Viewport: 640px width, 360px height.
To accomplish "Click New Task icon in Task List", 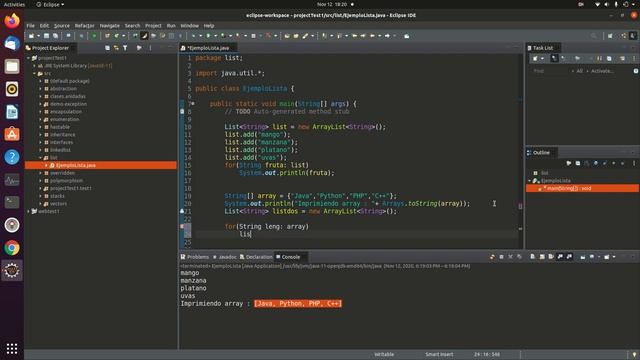I will point(535,58).
